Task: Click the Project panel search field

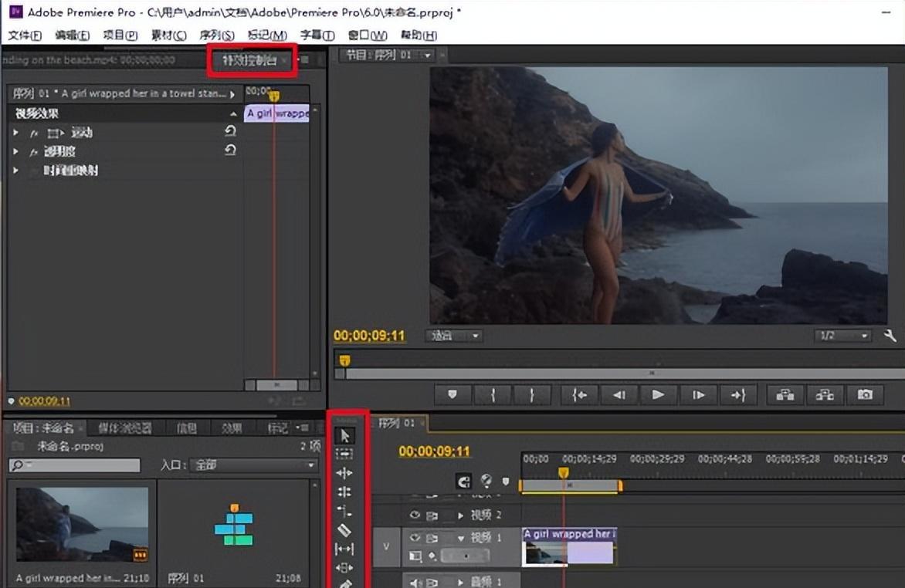Action: (74, 465)
